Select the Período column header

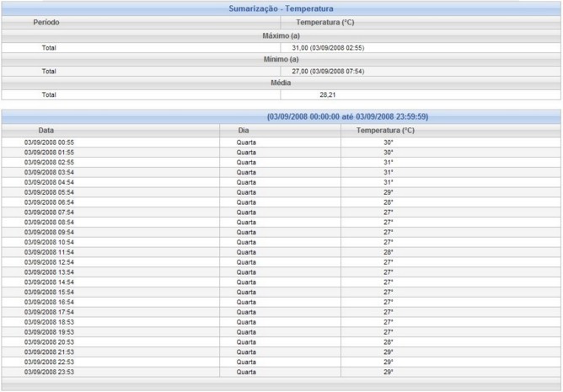pyautogui.click(x=46, y=21)
